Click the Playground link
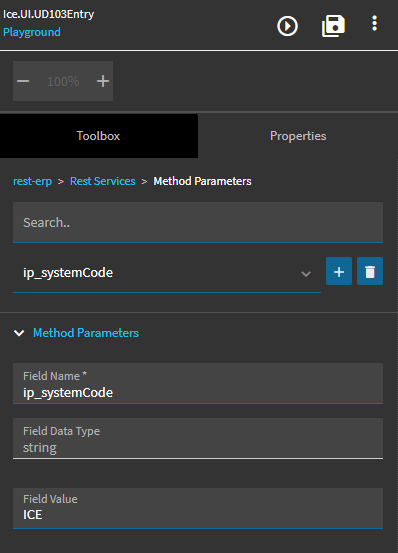The height and width of the screenshot is (553, 398). (x=32, y=32)
